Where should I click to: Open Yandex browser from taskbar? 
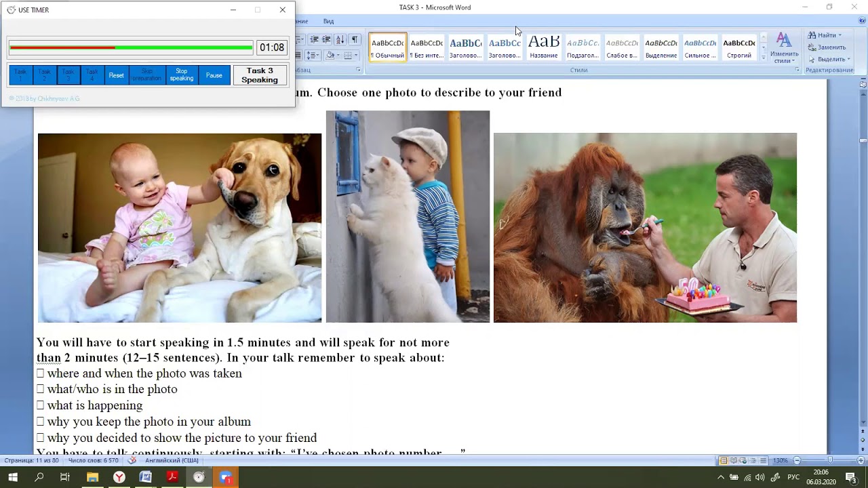[x=119, y=477]
